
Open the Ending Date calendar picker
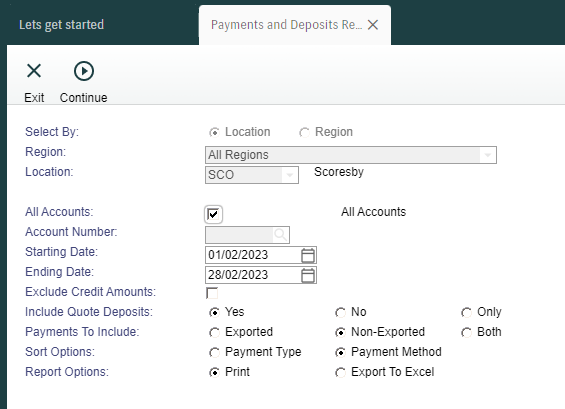(308, 275)
